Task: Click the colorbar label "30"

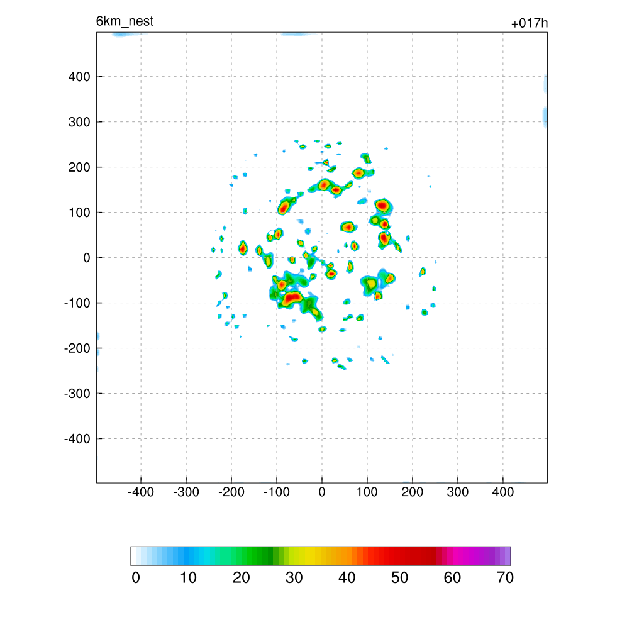Action: tap(294, 578)
